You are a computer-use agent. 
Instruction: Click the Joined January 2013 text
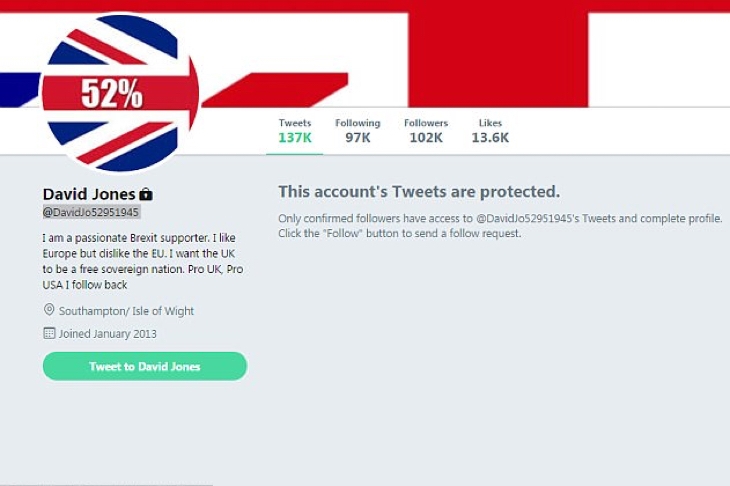[107, 333]
